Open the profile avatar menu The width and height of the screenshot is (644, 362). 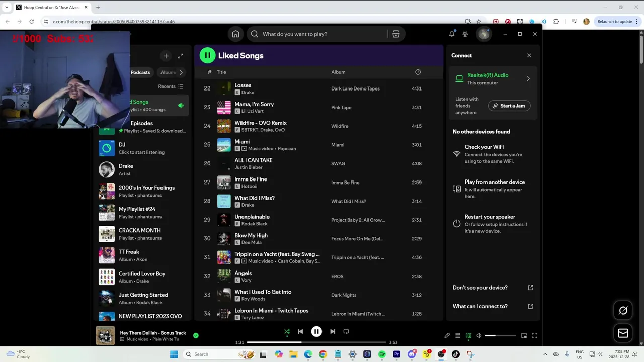tap(484, 34)
